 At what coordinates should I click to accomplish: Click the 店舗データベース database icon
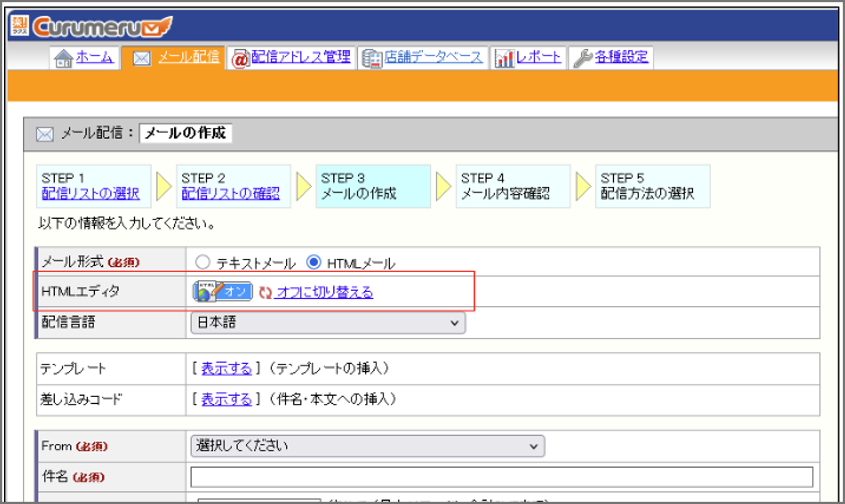(372, 59)
